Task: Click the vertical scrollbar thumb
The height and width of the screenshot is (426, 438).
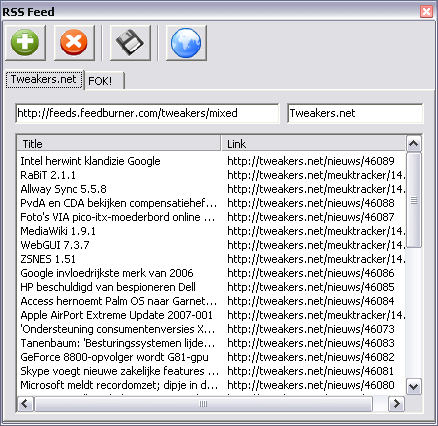Action: pyautogui.click(x=414, y=200)
